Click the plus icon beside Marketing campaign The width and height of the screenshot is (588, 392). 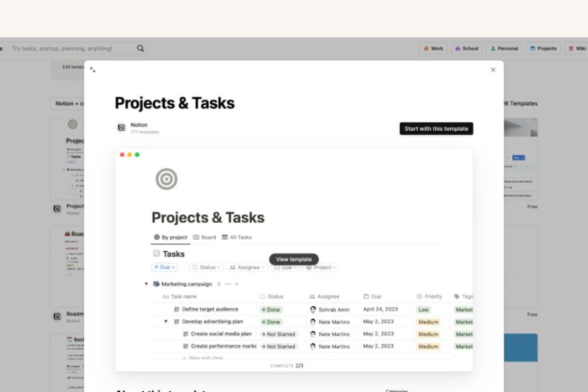click(237, 284)
